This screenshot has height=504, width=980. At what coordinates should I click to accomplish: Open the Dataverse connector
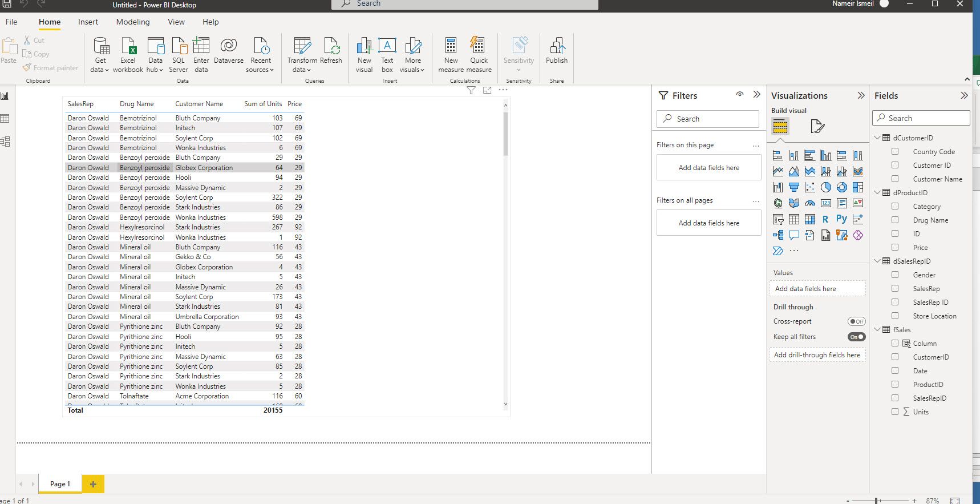coord(229,51)
